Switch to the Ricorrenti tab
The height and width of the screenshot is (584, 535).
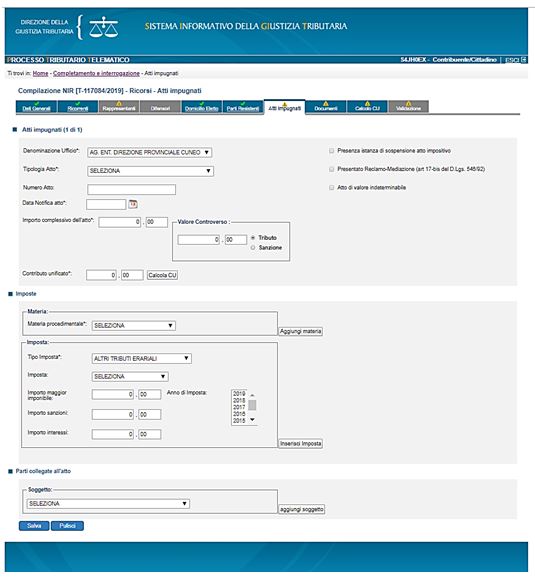pos(77,107)
